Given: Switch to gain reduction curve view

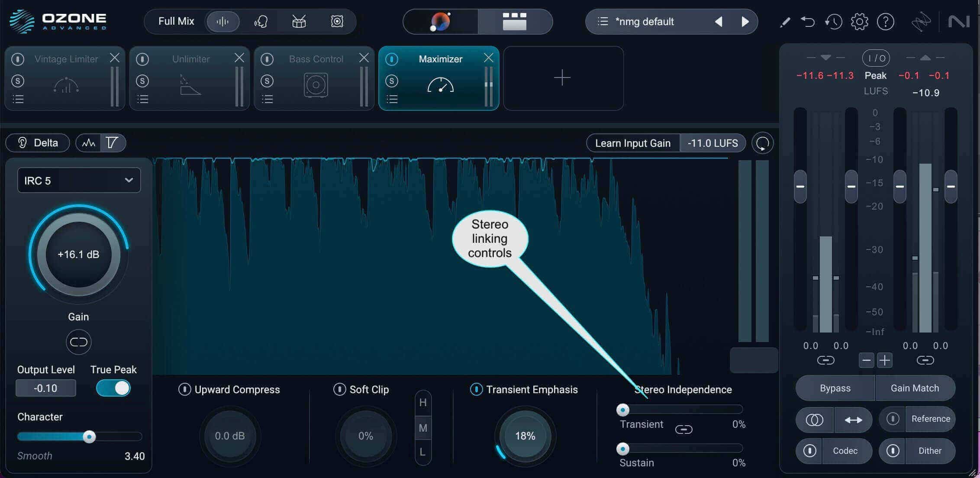Looking at the screenshot, I should click(x=113, y=143).
